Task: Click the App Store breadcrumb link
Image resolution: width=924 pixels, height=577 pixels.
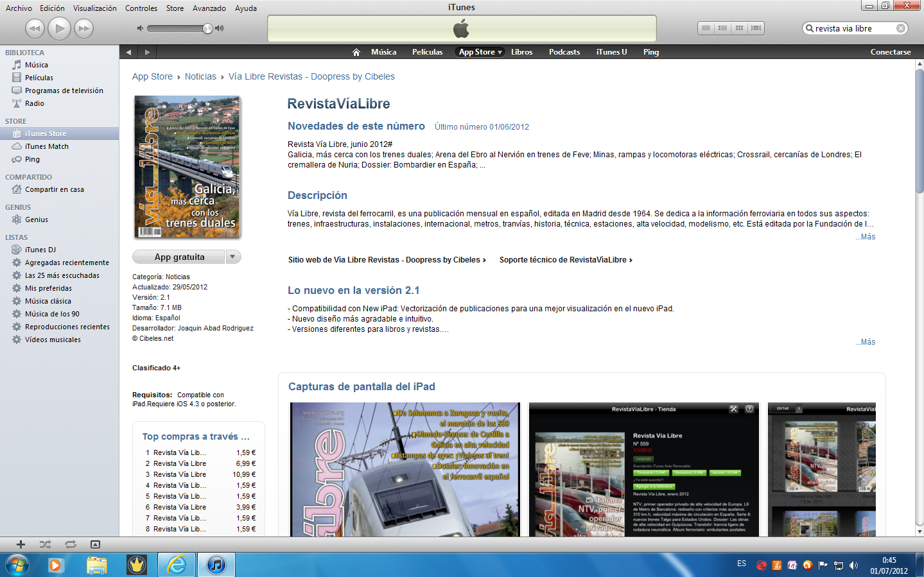Action: tap(152, 76)
